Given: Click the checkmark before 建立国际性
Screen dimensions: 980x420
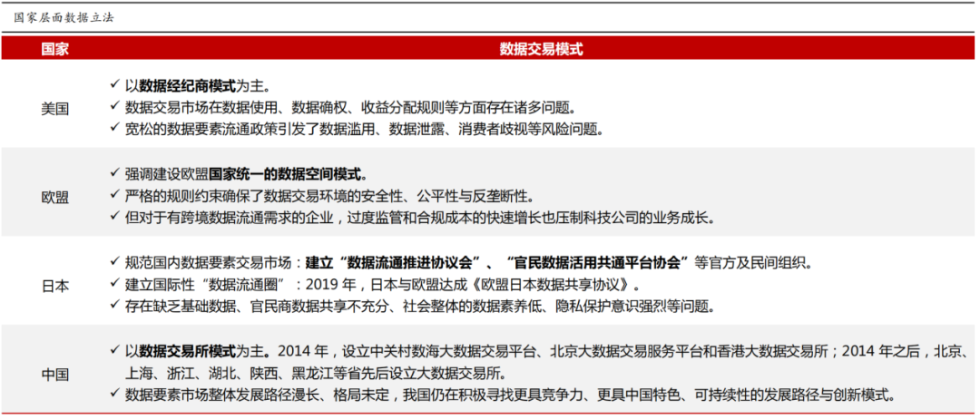Looking at the screenshot, I should 114,283.
